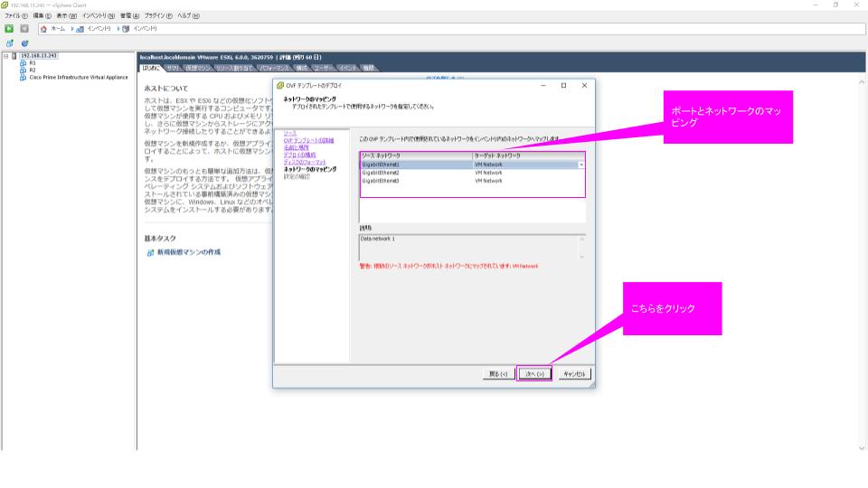Click the キャンセル button
This screenshot has height=488, width=868.
click(574, 374)
